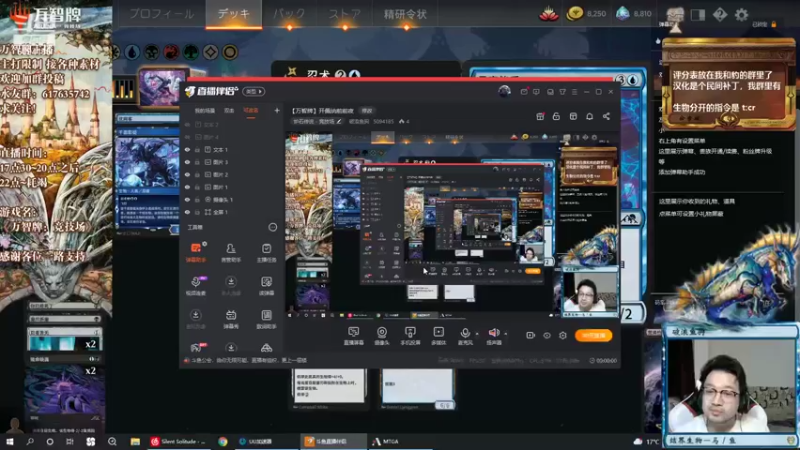Viewport: 800px width, 450px height.
Task: Click the share icon in the stream header
Action: click(606, 116)
